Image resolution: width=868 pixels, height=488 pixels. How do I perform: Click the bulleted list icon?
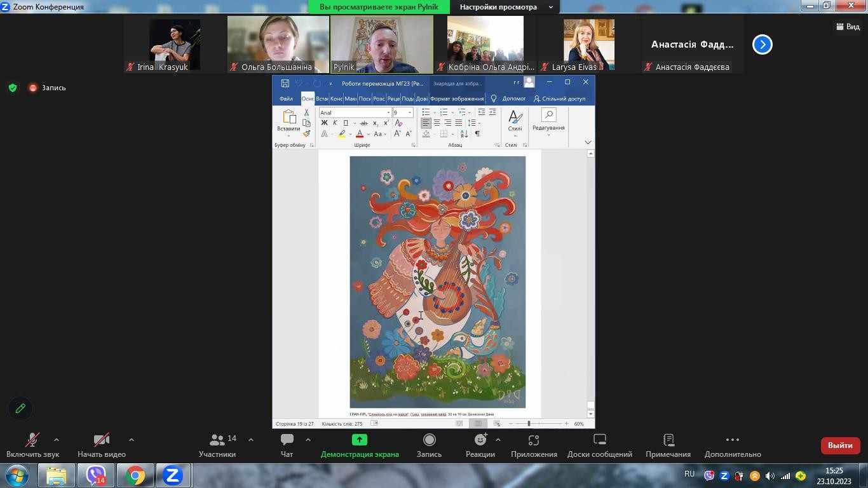pos(426,112)
